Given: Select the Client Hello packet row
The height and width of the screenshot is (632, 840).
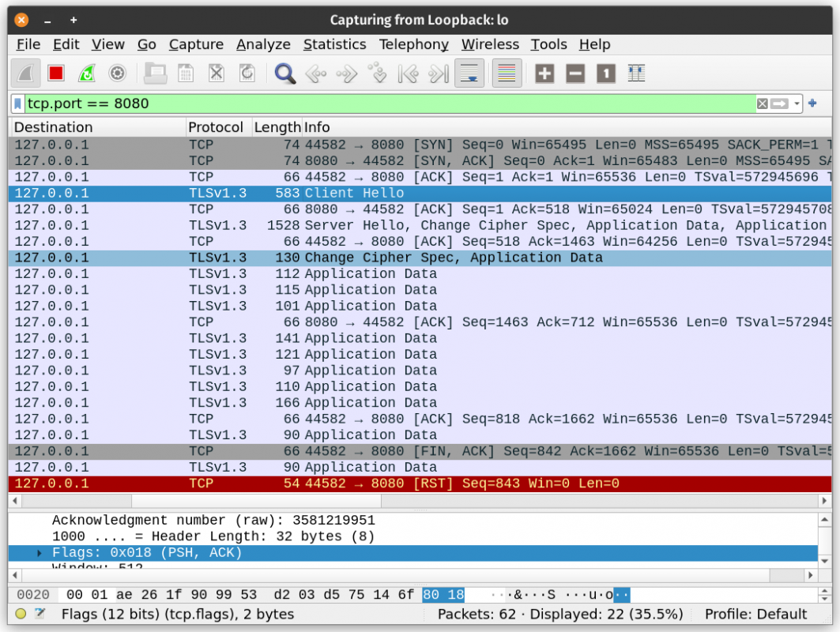Looking at the screenshot, I should click(x=354, y=194).
